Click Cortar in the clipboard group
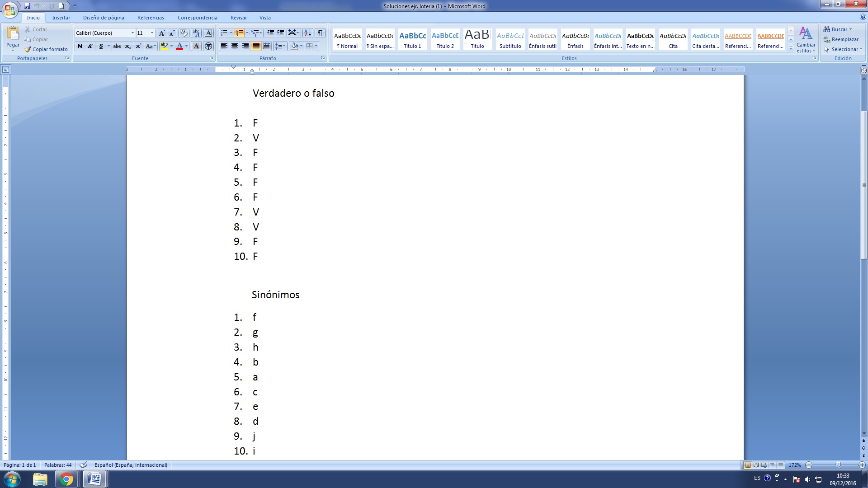868x488 pixels. 36,29
